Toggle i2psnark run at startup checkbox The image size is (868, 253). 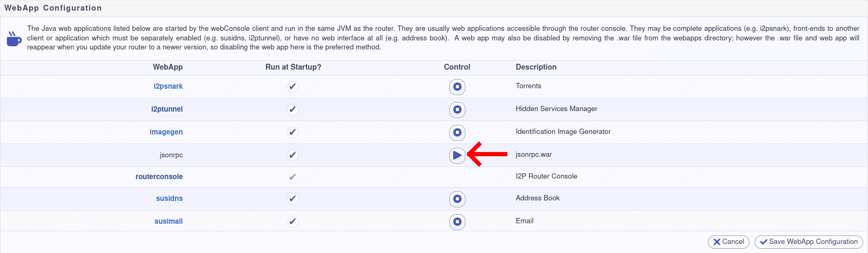tap(293, 87)
